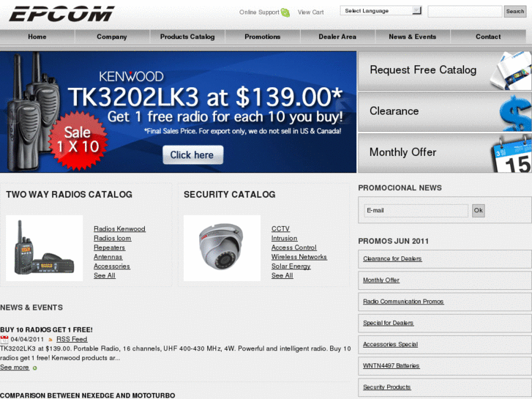Open the Intrusion link

tap(285, 239)
